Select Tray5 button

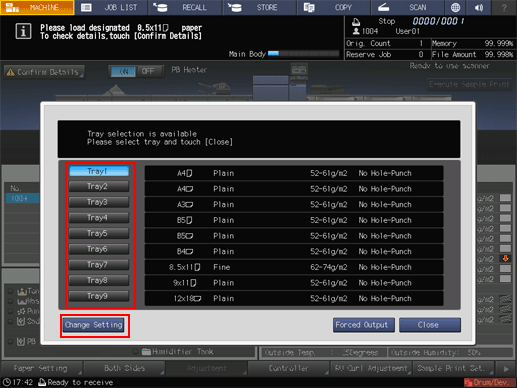[99, 233]
